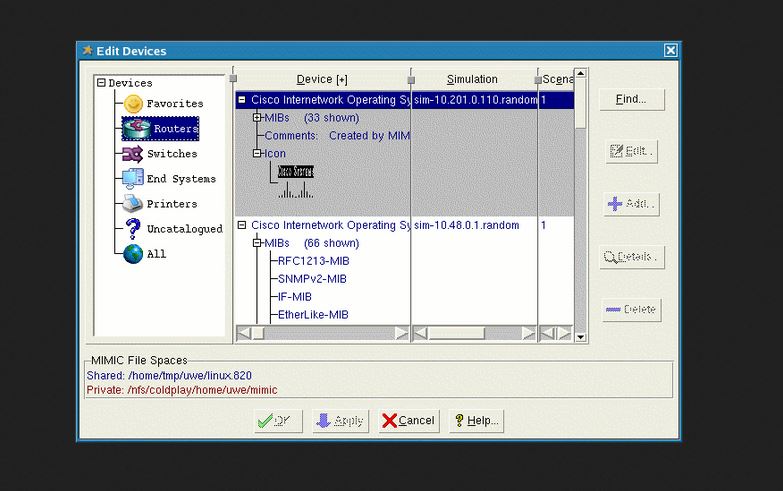Screen dimensions: 783x491
Task: Select sim-10.201.0.110.random simulation cell
Action: (x=475, y=100)
